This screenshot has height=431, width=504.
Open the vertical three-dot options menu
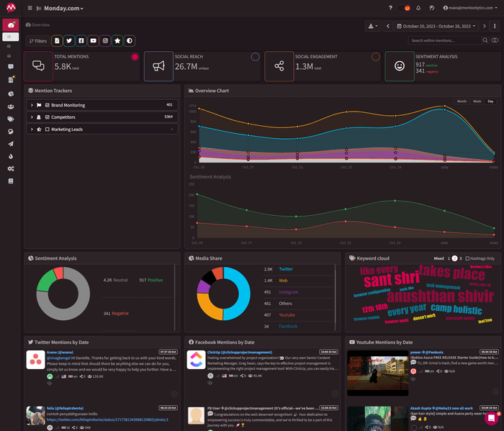pyautogui.click(x=495, y=27)
